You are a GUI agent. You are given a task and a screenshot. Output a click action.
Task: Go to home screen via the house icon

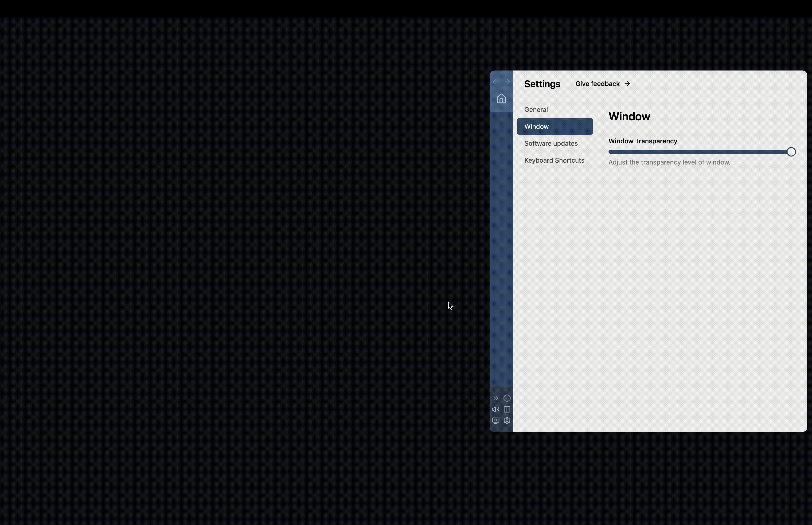point(501,99)
